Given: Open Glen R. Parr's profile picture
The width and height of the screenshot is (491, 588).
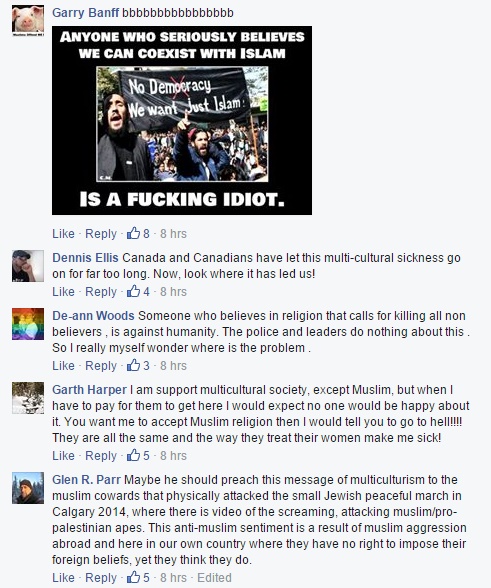Looking at the screenshot, I should pyautogui.click(x=28, y=488).
